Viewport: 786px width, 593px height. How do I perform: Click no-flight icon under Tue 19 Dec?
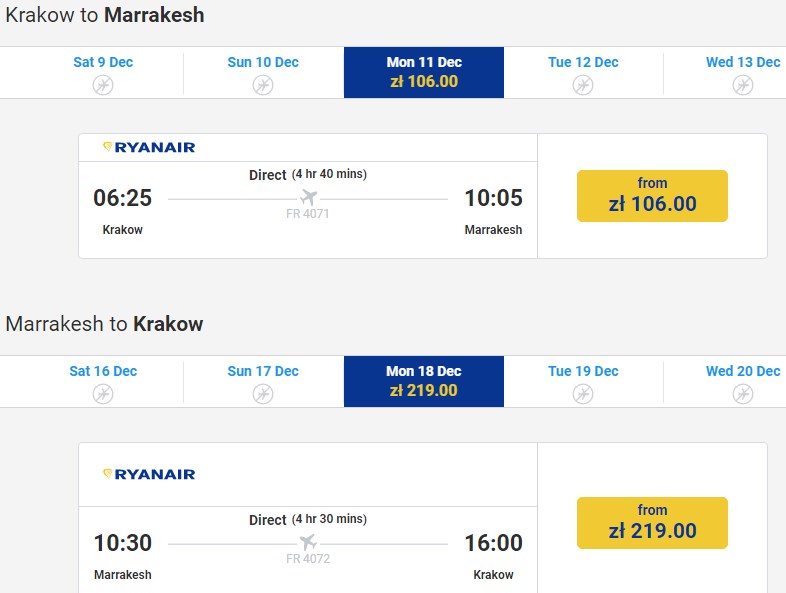583,394
